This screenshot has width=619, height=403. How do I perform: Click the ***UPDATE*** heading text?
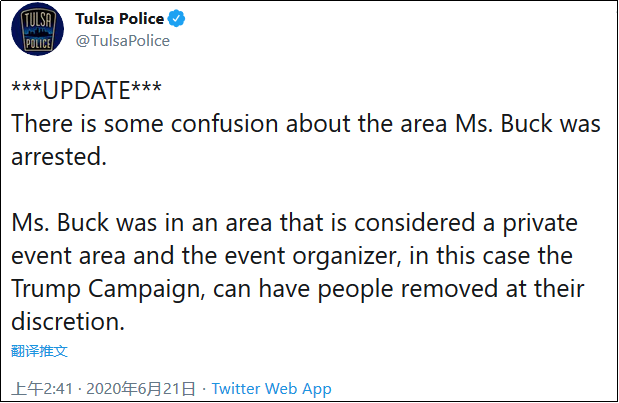86,93
